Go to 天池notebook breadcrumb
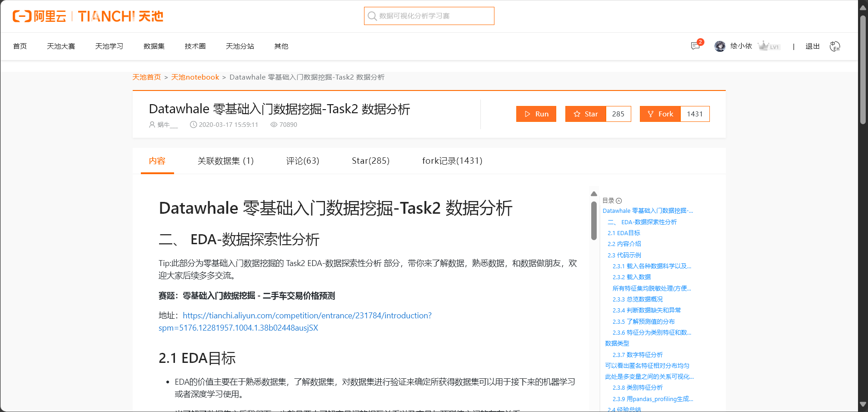868x412 pixels. (195, 77)
